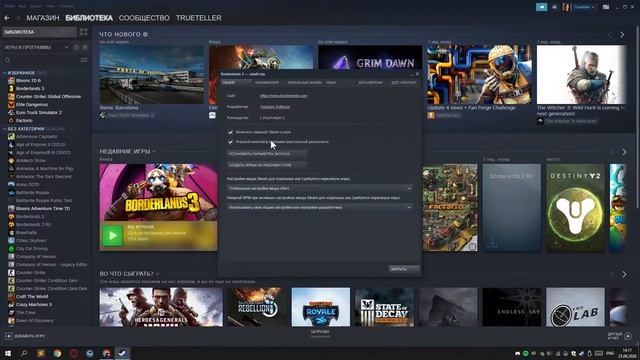Toggle desktop theatre VR checkbox
640x360 pixels.
coord(230,142)
